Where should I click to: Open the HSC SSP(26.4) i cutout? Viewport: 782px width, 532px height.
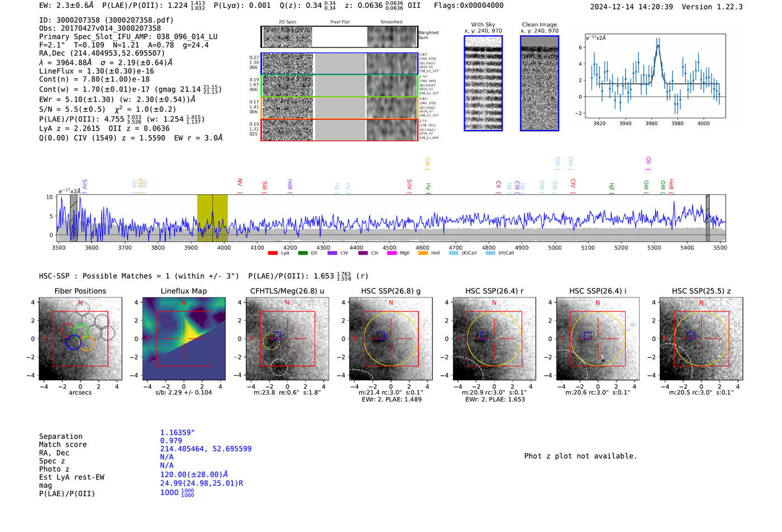pyautogui.click(x=598, y=339)
